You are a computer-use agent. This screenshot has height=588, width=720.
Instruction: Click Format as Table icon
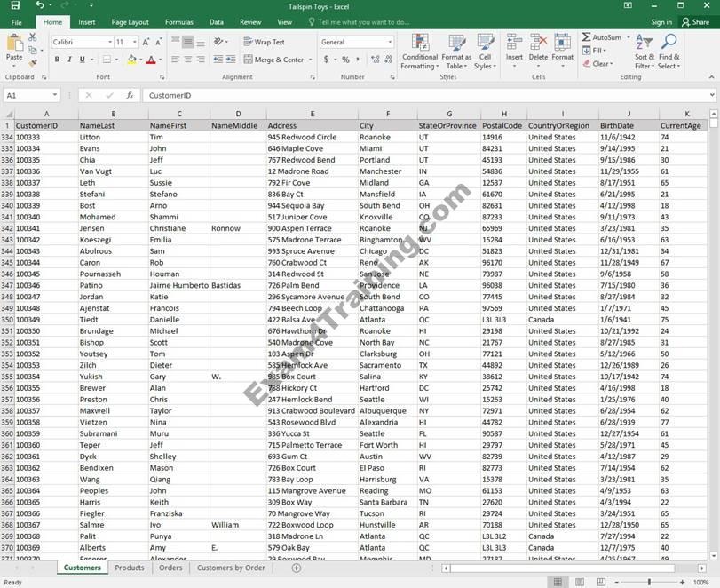[x=456, y=52]
